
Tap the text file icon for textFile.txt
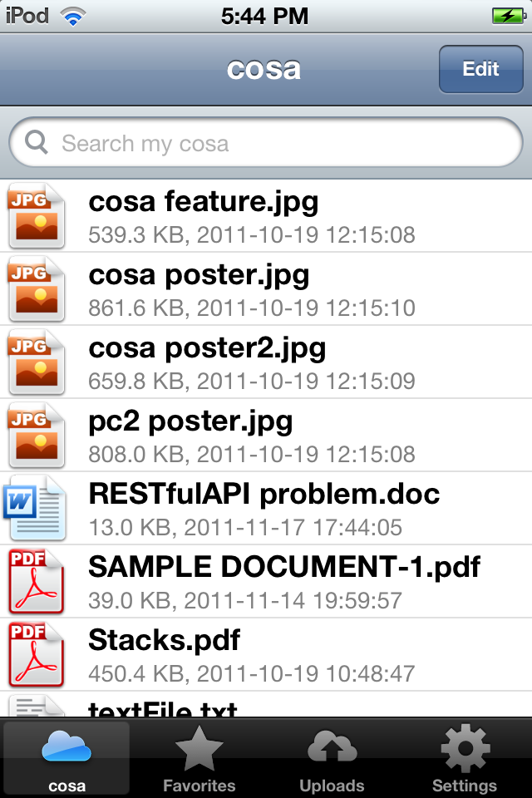tap(36, 707)
